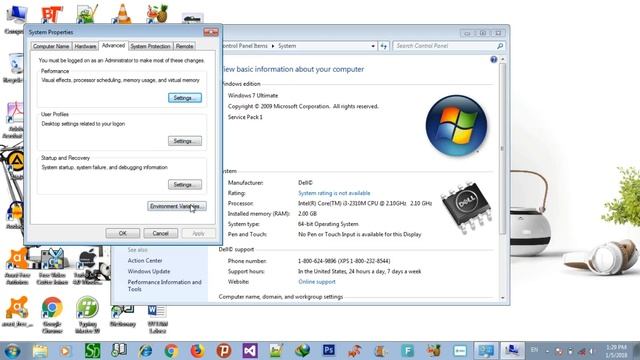Open the Recycle Bin desktop icon
The width and height of the screenshot is (640, 360).
point(15,68)
